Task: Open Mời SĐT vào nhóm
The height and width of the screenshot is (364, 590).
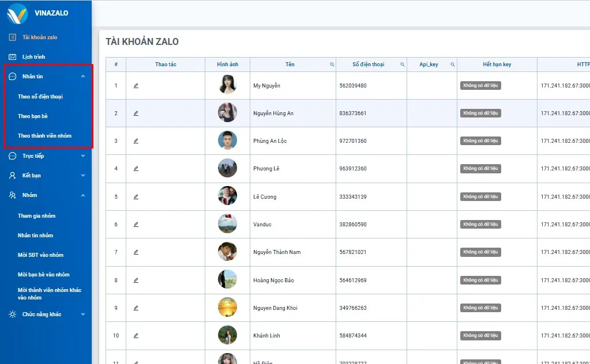Action: [40, 255]
